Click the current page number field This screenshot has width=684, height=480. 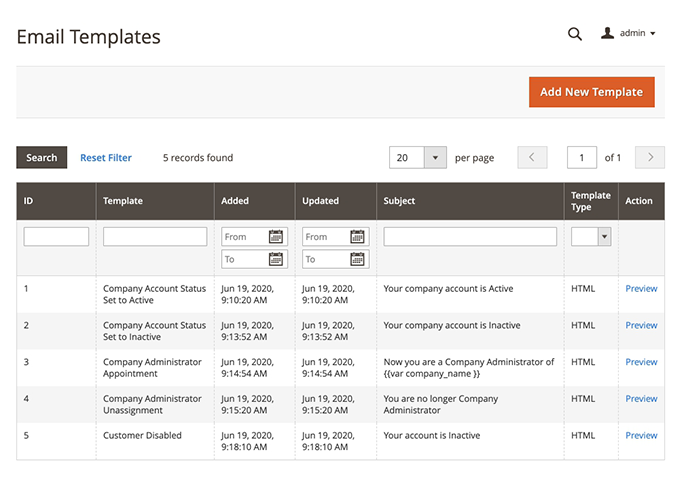coord(581,158)
